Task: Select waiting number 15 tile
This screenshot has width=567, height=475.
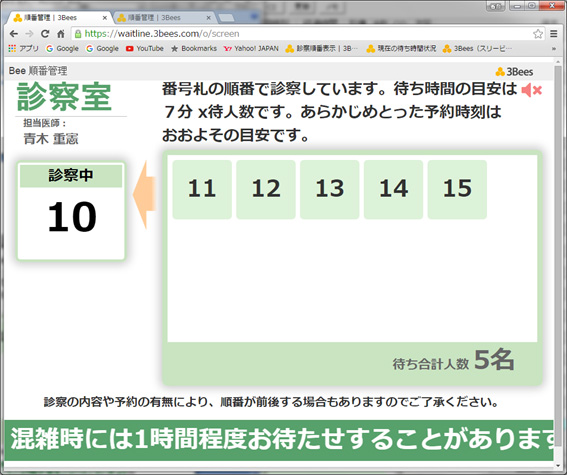Action: [457, 189]
